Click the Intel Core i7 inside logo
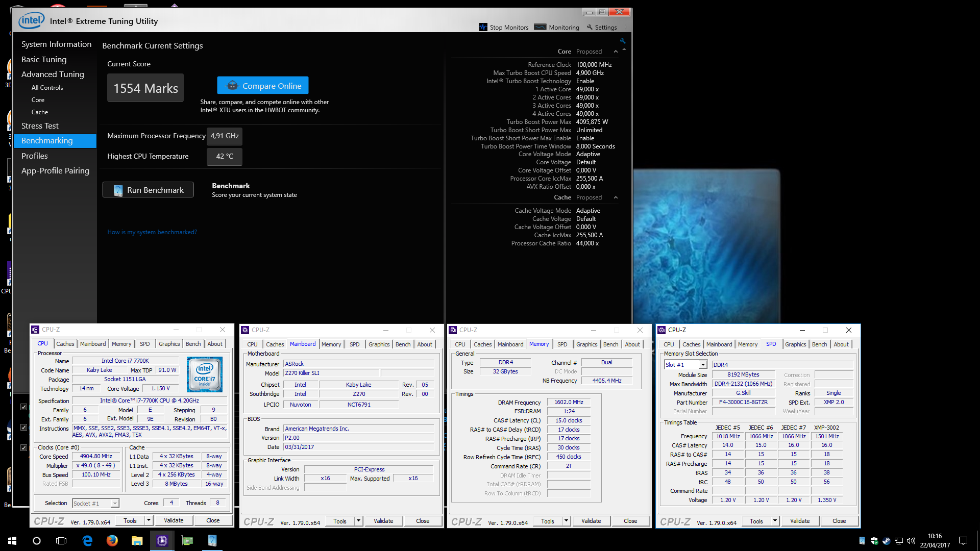The width and height of the screenshot is (980, 551). (205, 374)
